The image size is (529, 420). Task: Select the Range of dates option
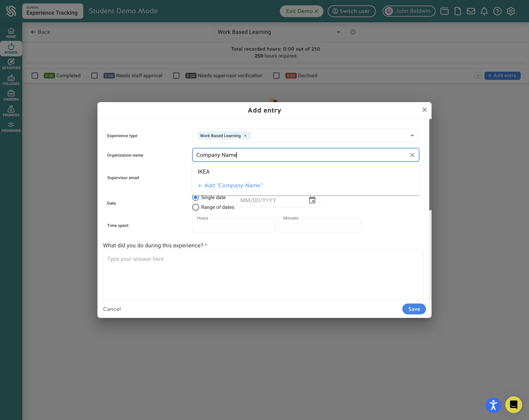[x=196, y=207]
